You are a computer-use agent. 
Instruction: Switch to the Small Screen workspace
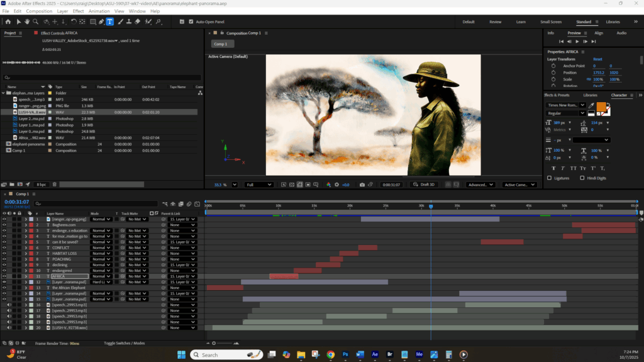click(550, 22)
